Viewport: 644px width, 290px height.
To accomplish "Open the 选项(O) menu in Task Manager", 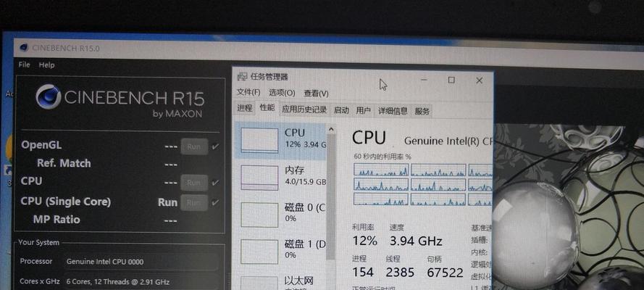I will pos(282,93).
